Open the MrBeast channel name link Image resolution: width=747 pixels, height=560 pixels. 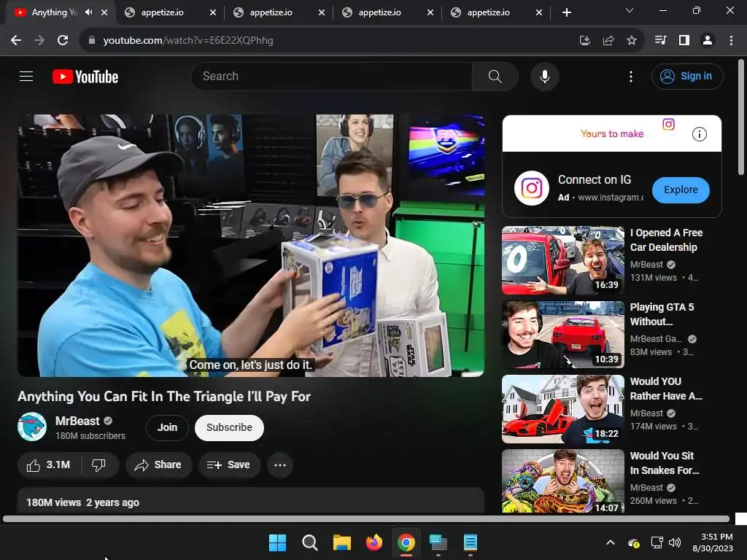pyautogui.click(x=77, y=421)
